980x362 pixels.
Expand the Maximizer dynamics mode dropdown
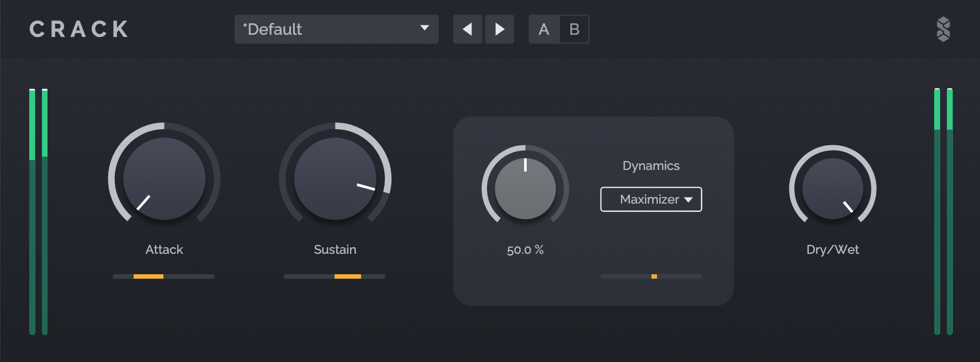(x=650, y=199)
